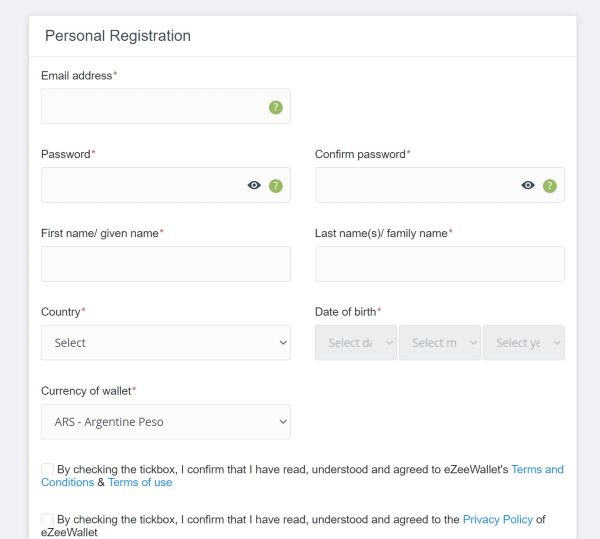The image size is (600, 539).
Task: Open the Select month dropdown
Action: (x=439, y=342)
